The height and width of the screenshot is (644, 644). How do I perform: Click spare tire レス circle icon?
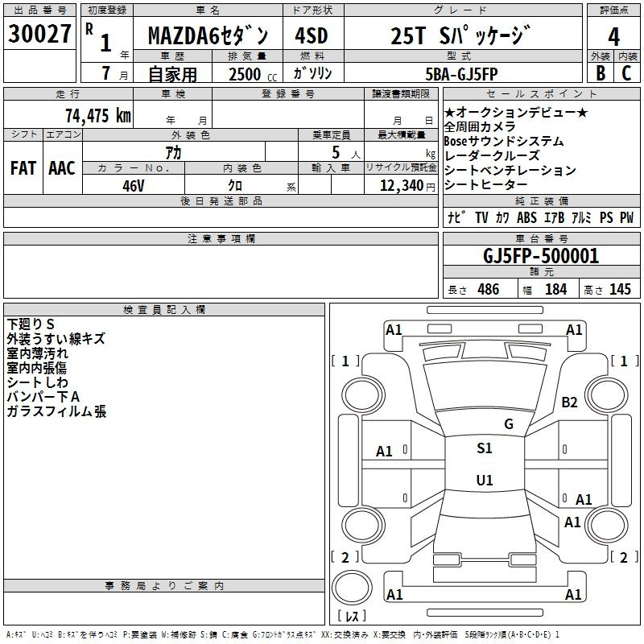[352, 588]
